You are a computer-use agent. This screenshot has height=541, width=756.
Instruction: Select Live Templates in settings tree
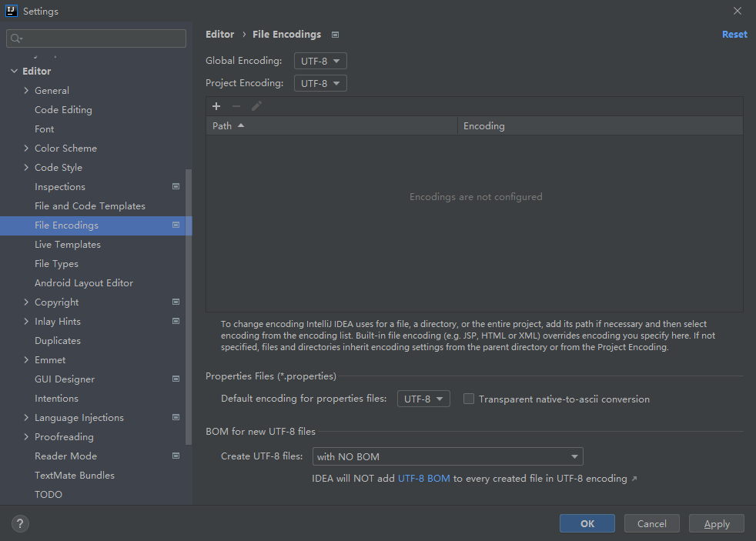point(68,245)
